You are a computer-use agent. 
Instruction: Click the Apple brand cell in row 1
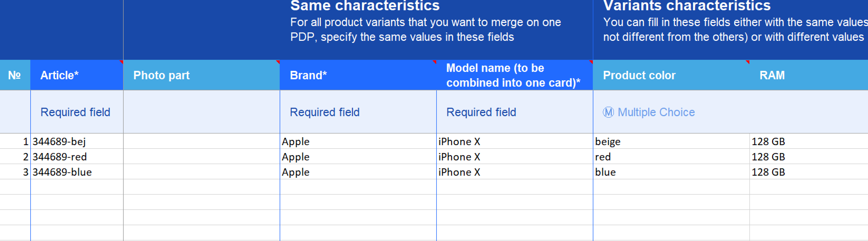(x=358, y=141)
